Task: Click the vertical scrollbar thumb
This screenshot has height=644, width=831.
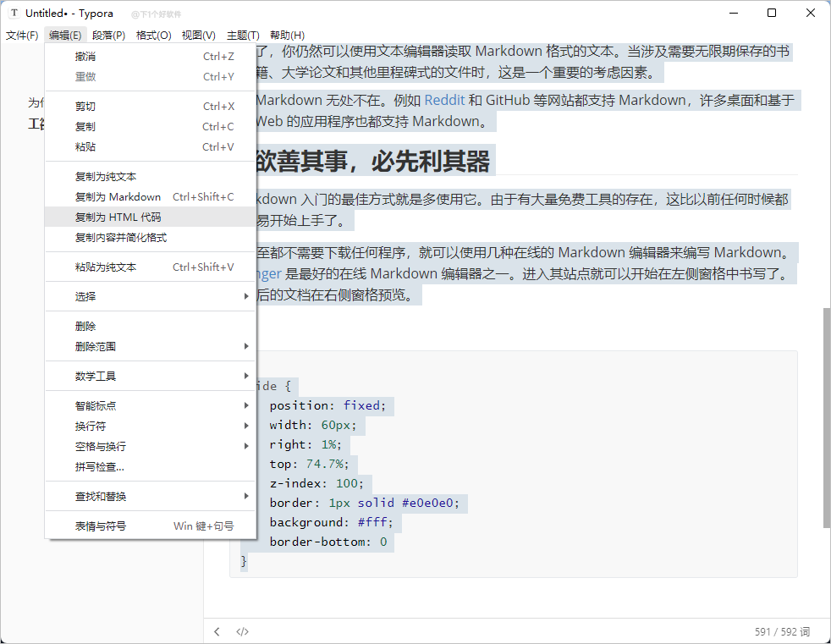Action: 826,417
